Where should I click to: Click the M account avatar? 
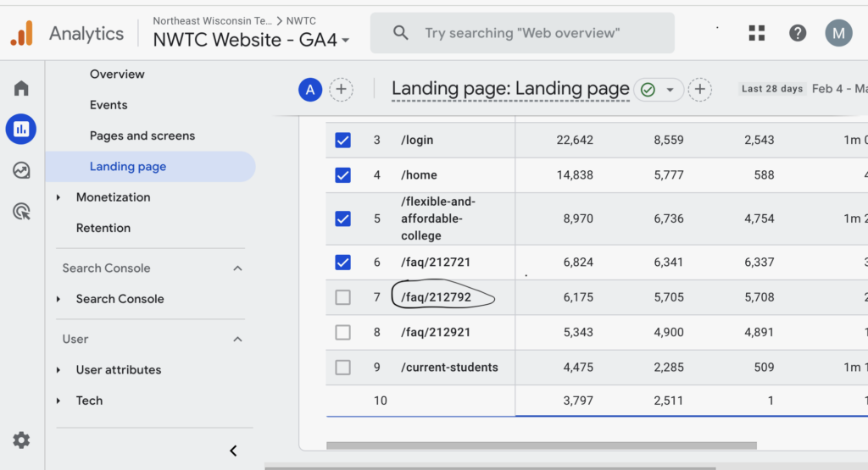(x=838, y=33)
